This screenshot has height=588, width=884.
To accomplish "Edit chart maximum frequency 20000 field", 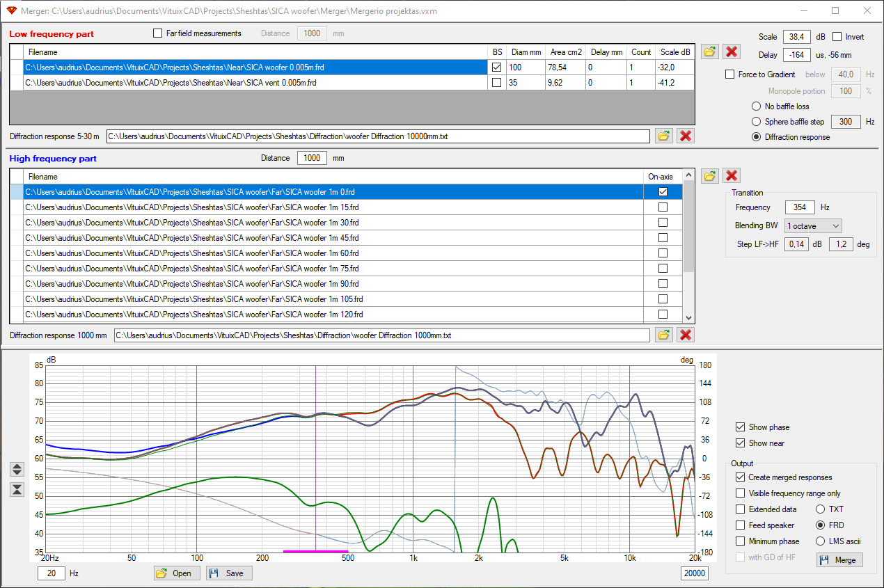I will [695, 573].
